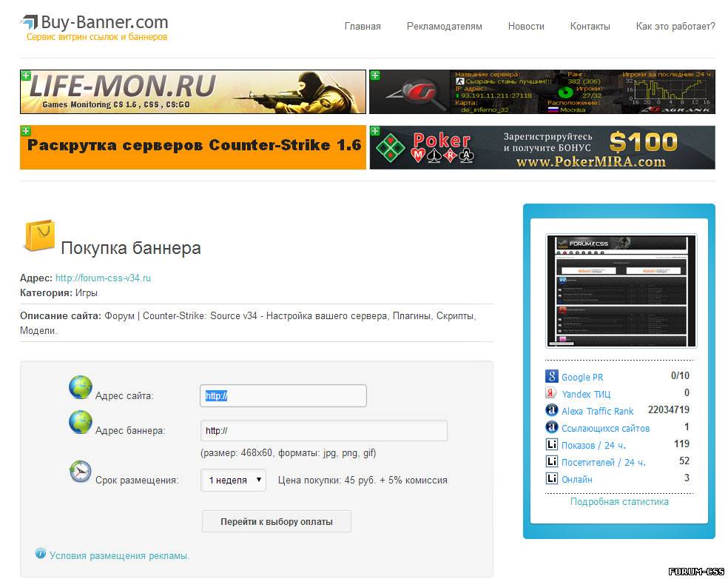The image size is (728, 579).
Task: Select the Категория: Игры text
Action: (x=58, y=292)
